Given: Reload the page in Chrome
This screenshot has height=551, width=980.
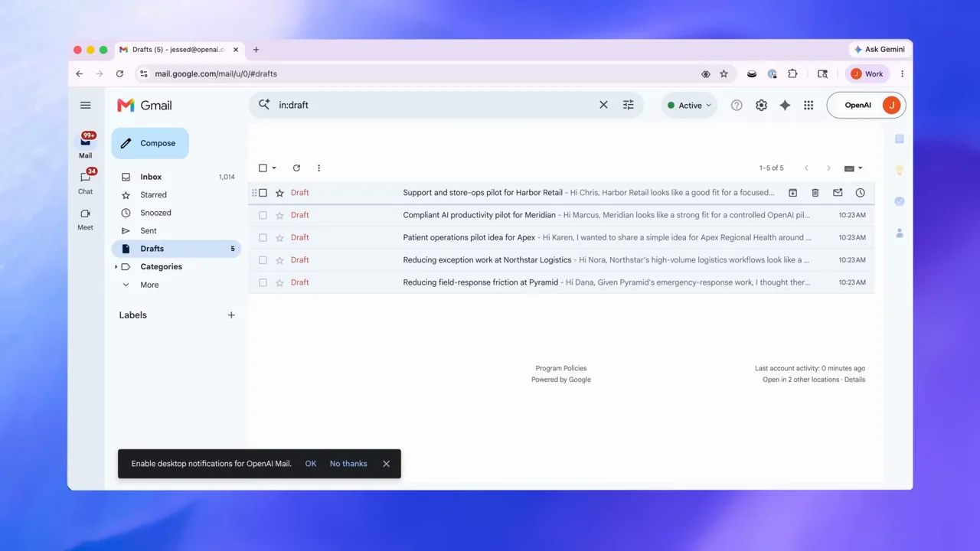Looking at the screenshot, I should pos(119,73).
